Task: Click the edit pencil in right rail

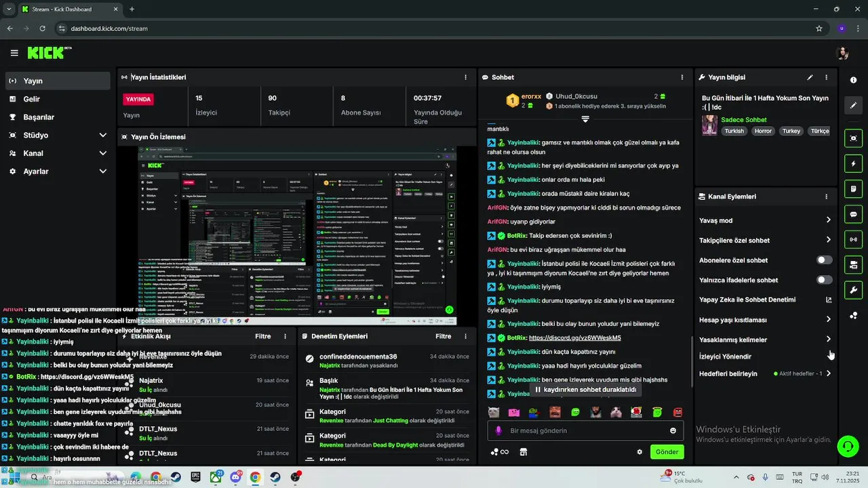Action: (x=853, y=105)
